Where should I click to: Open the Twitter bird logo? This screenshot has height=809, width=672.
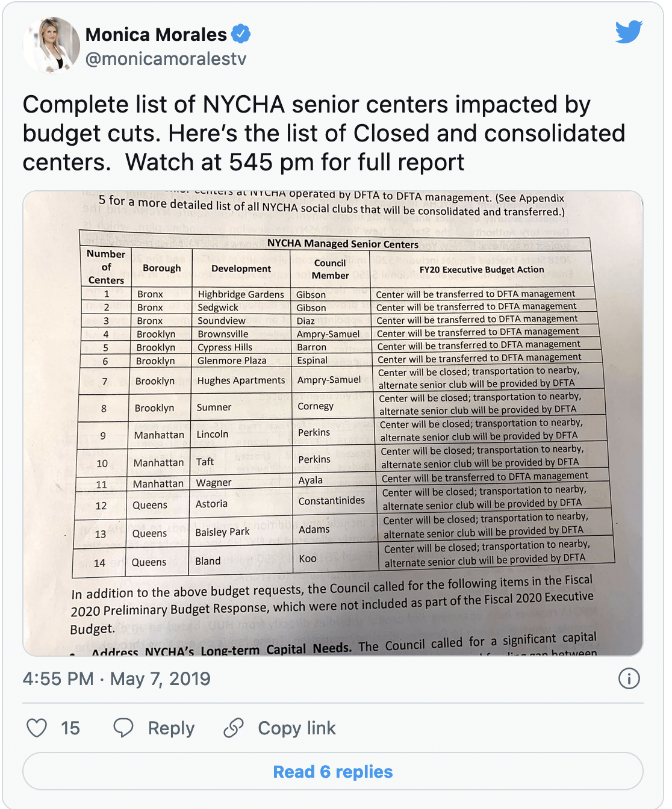click(629, 32)
